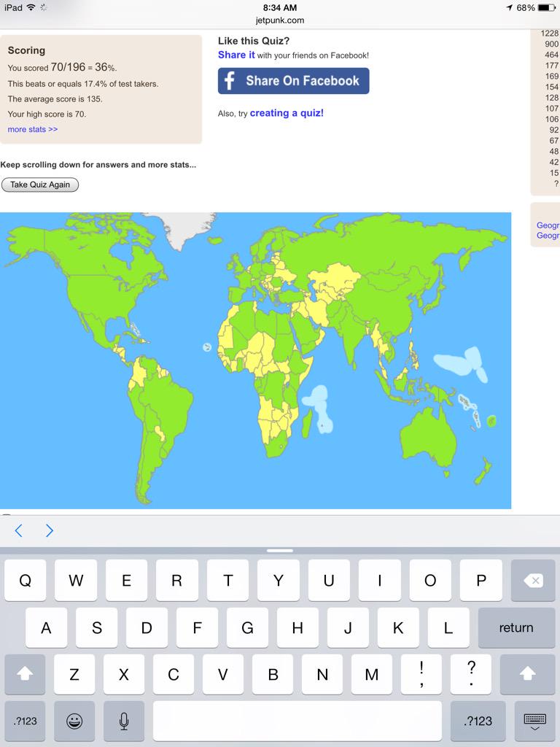Tap the K key

[398, 627]
